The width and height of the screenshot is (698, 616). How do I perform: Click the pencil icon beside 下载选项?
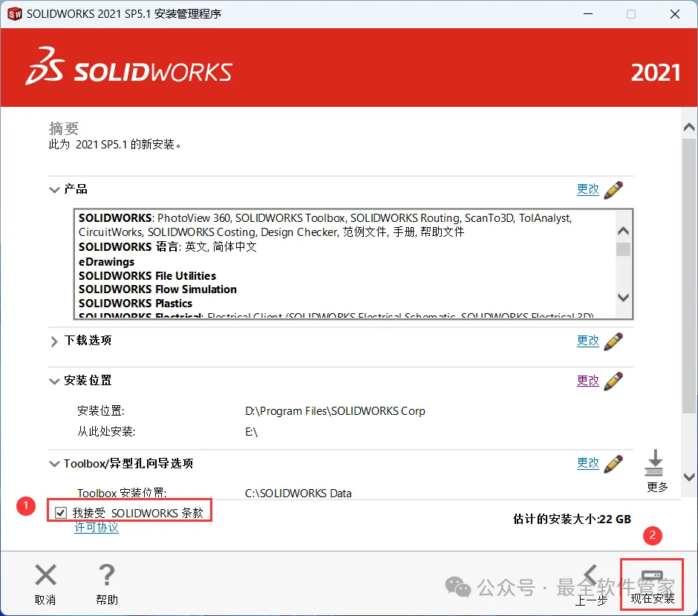point(613,341)
